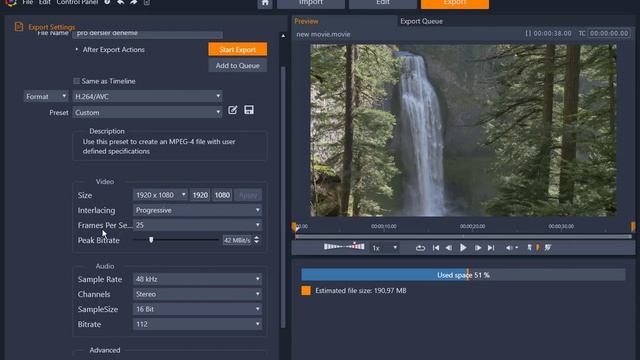Expand the After Export Actions section
Viewport: 640px width, 360px height.
pos(76,49)
